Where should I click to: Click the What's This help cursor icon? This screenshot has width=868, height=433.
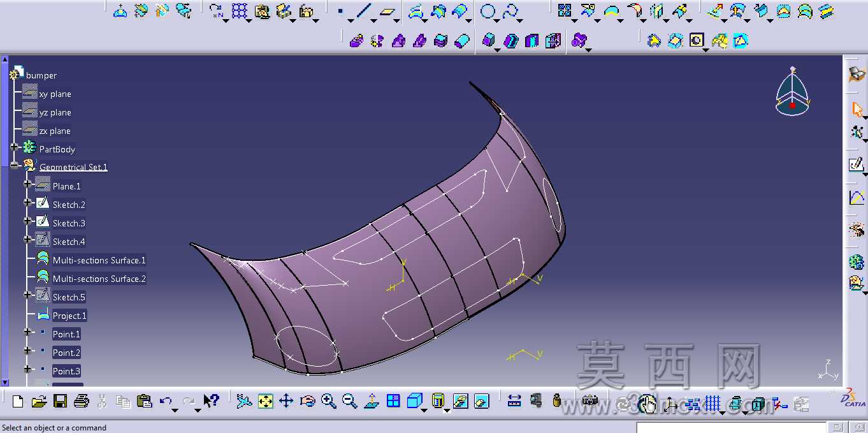click(211, 401)
